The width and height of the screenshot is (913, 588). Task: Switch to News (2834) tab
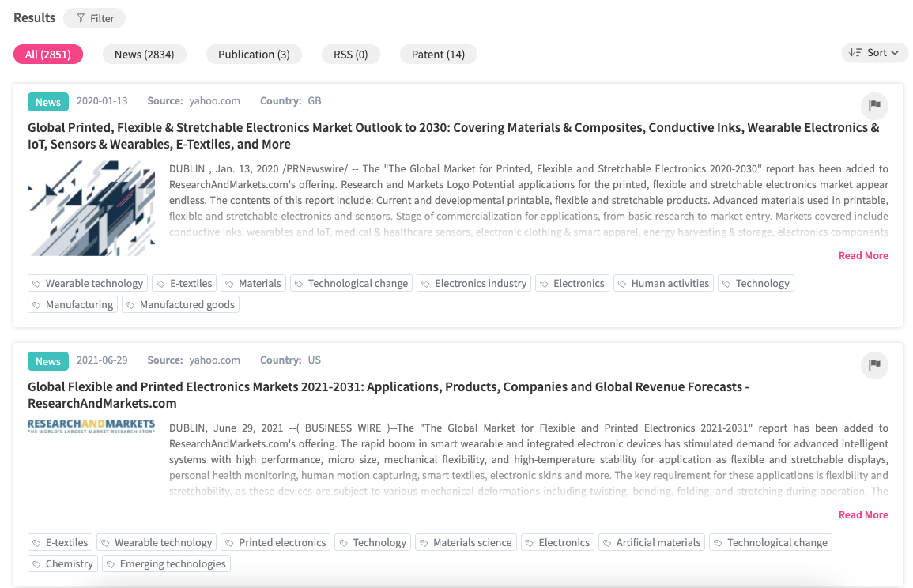tap(144, 55)
